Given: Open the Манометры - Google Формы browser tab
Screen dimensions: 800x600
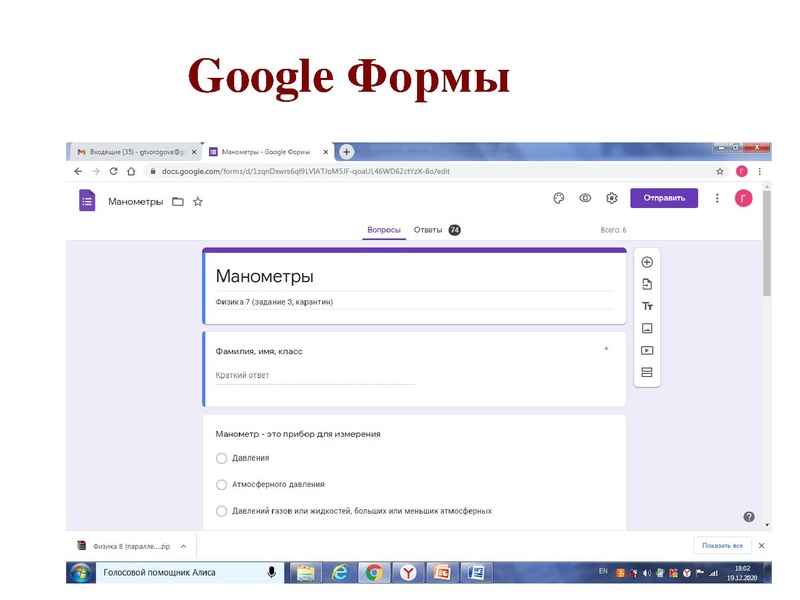Looking at the screenshot, I should click(265, 152).
